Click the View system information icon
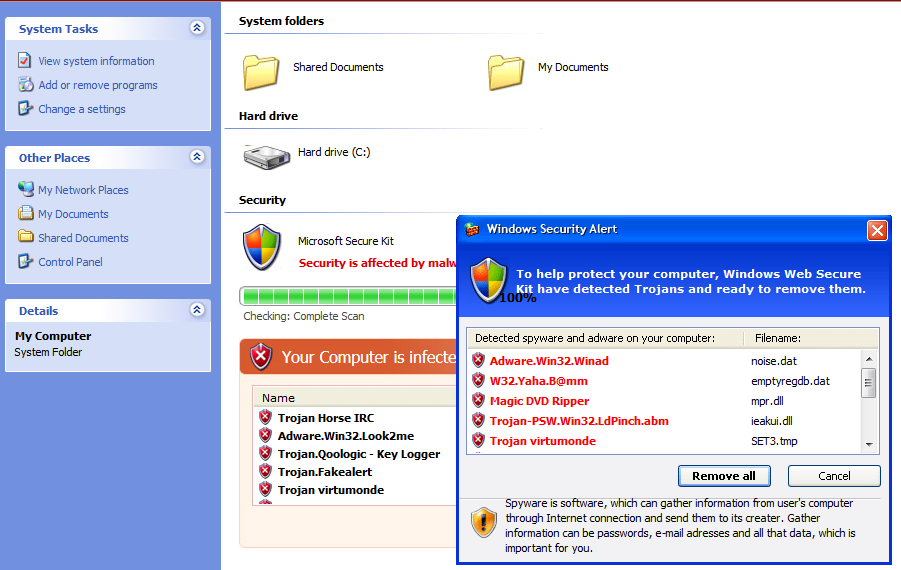 pos(25,61)
